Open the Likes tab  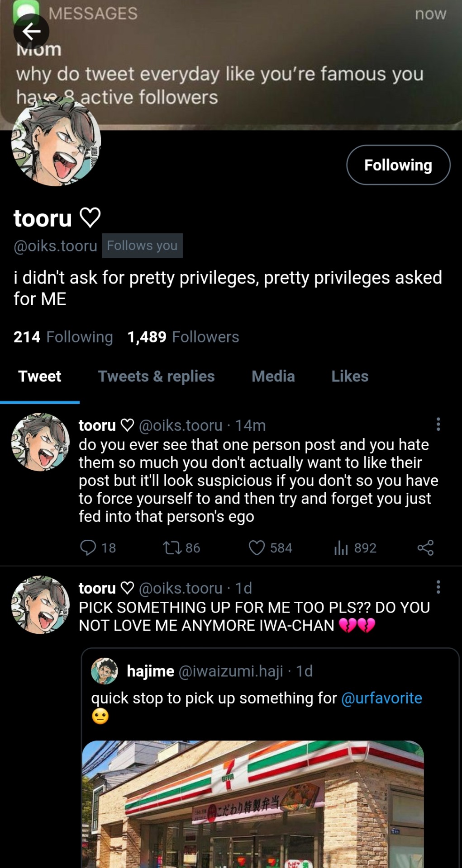[x=349, y=376]
